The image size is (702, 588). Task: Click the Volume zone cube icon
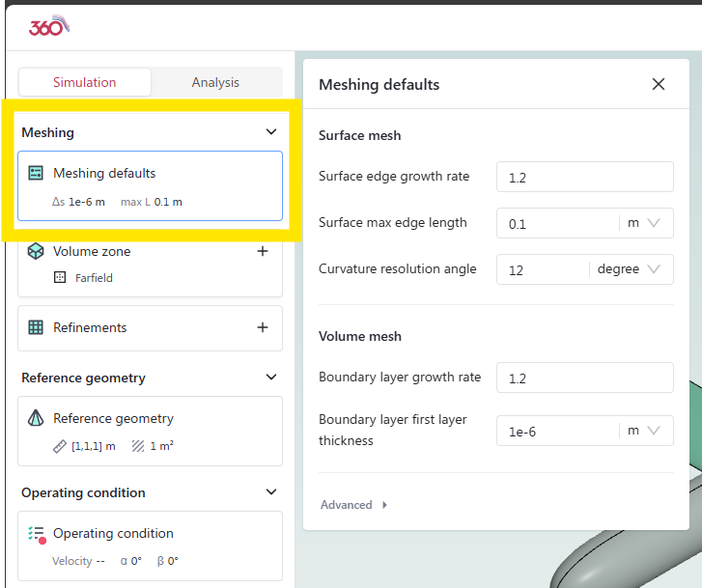(36, 251)
